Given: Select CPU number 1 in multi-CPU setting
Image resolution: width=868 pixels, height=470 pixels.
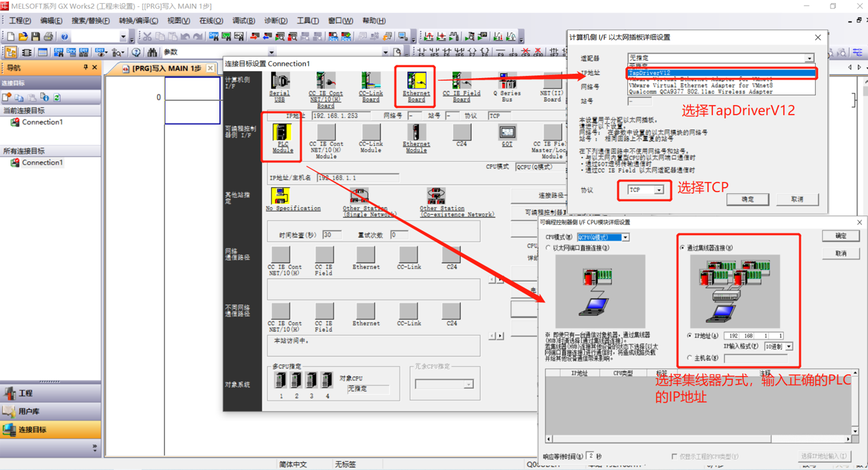Looking at the screenshot, I should (x=281, y=381).
